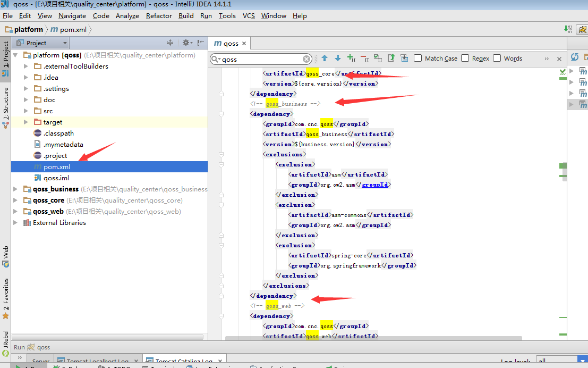Jump to previous search occurrence arrow
This screenshot has height=368, width=588.
click(325, 58)
